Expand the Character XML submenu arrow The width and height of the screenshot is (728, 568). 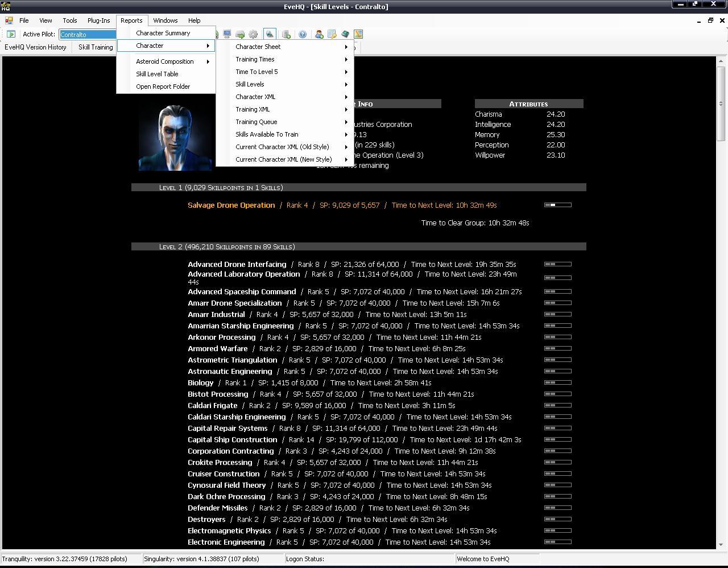tap(346, 97)
